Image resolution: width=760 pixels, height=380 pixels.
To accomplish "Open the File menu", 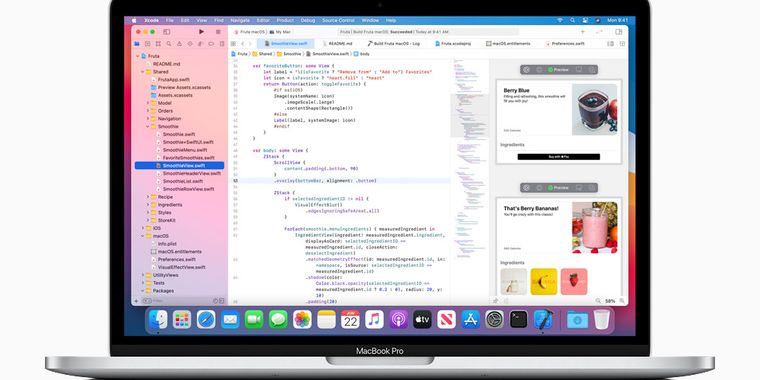I will click(x=170, y=20).
